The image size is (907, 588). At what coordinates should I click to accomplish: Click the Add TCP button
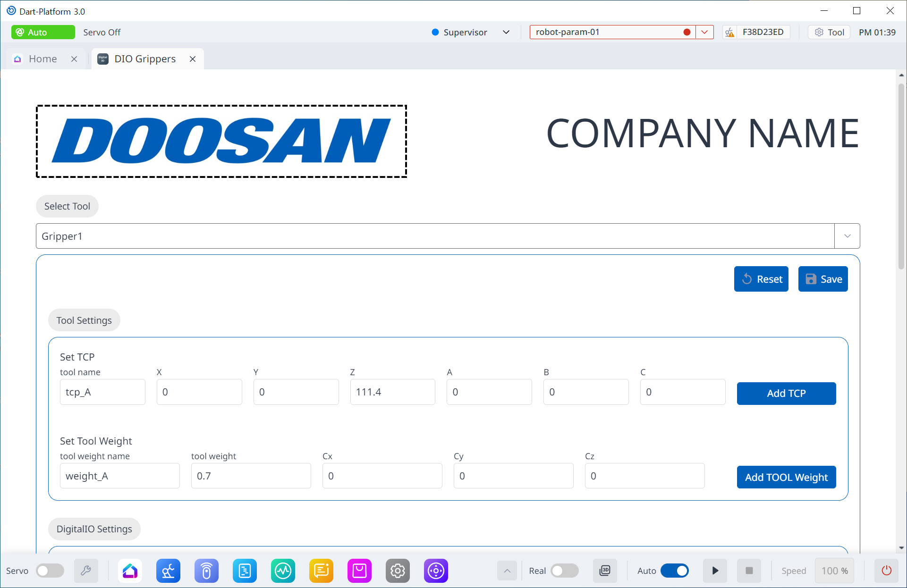point(786,394)
